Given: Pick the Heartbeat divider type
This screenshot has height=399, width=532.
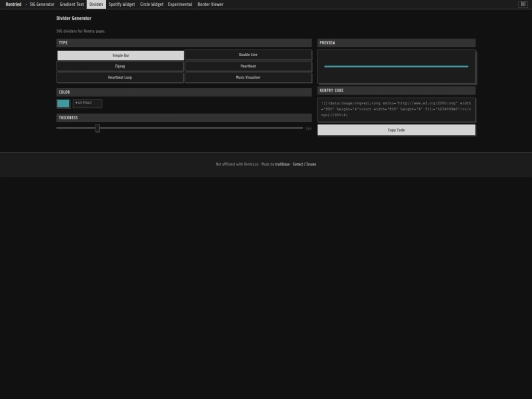Looking at the screenshot, I should pyautogui.click(x=248, y=66).
